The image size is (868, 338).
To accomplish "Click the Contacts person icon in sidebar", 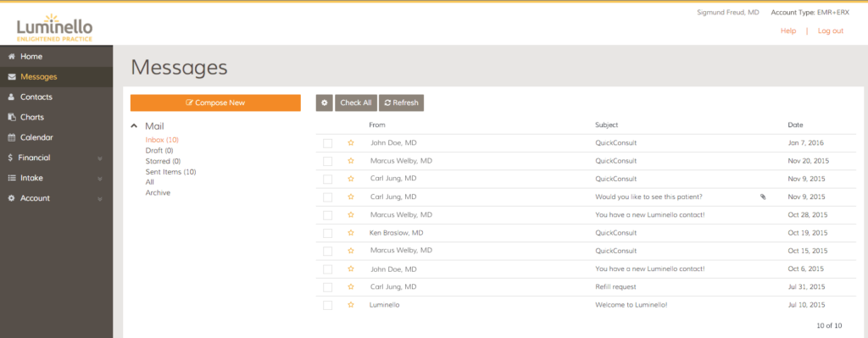I will coord(12,97).
